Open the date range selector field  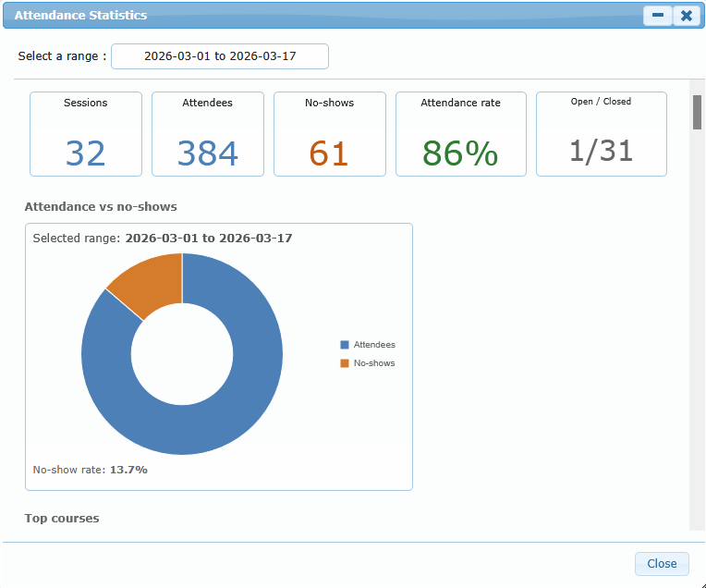220,56
